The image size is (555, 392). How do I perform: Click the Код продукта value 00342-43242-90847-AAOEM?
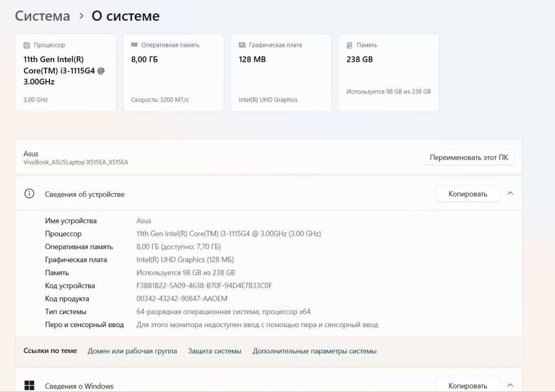pyautogui.click(x=182, y=298)
